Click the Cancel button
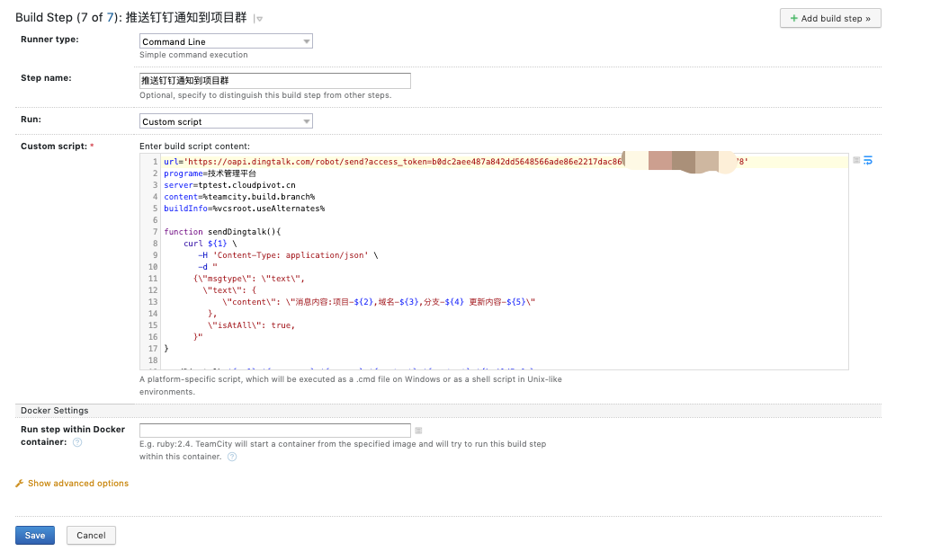This screenshot has width=931, height=560. click(91, 535)
